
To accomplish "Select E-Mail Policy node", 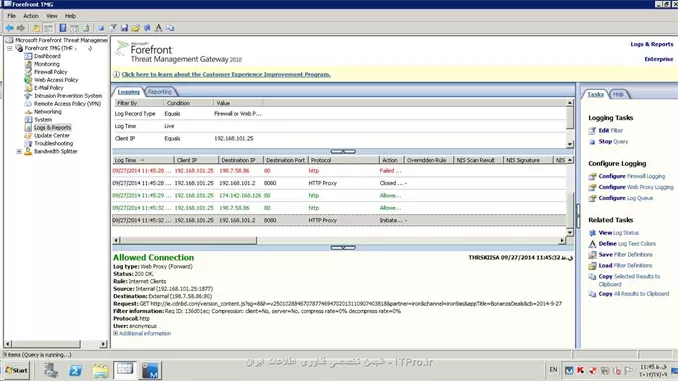I will click(x=48, y=88).
